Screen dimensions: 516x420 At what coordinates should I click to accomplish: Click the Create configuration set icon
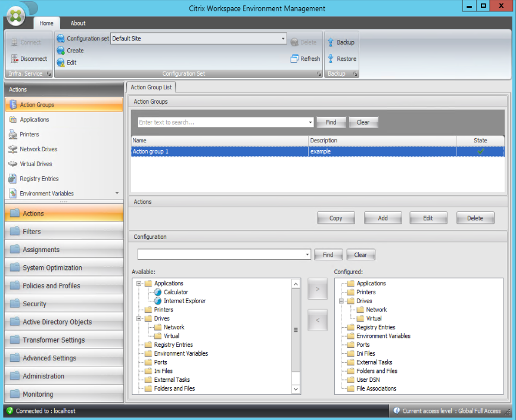point(61,51)
